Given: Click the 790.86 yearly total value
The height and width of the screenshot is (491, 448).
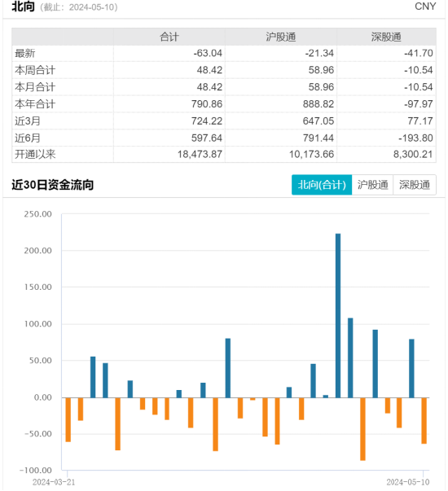Looking at the screenshot, I should tap(207, 104).
